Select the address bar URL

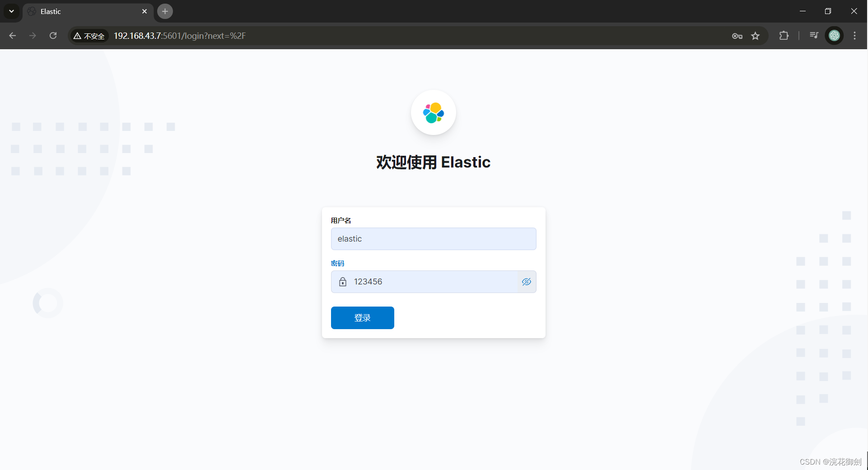coord(180,36)
